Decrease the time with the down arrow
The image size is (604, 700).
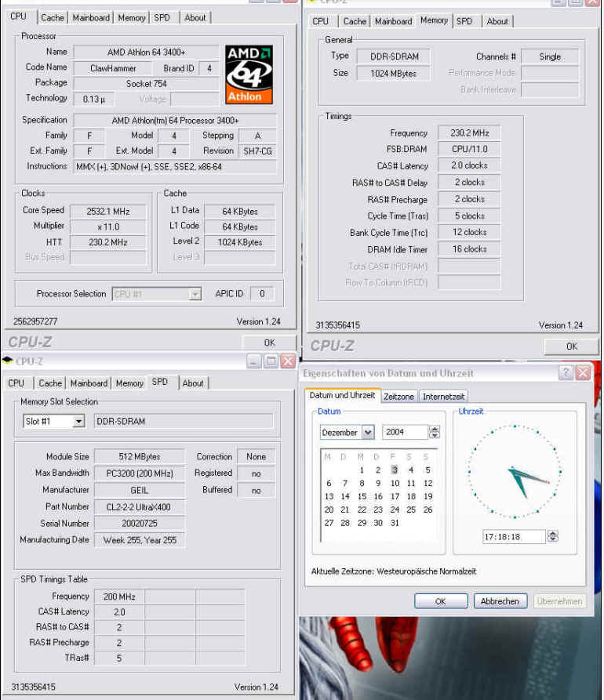pos(553,540)
